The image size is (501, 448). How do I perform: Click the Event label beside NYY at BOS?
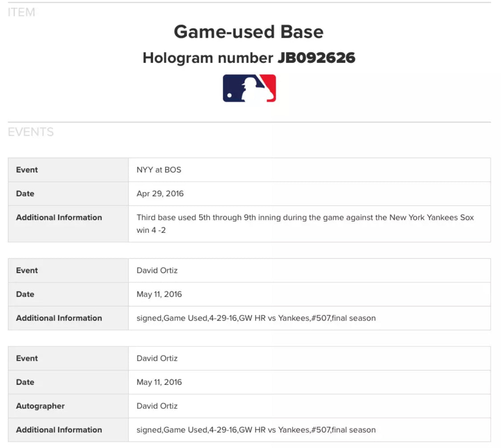point(27,170)
